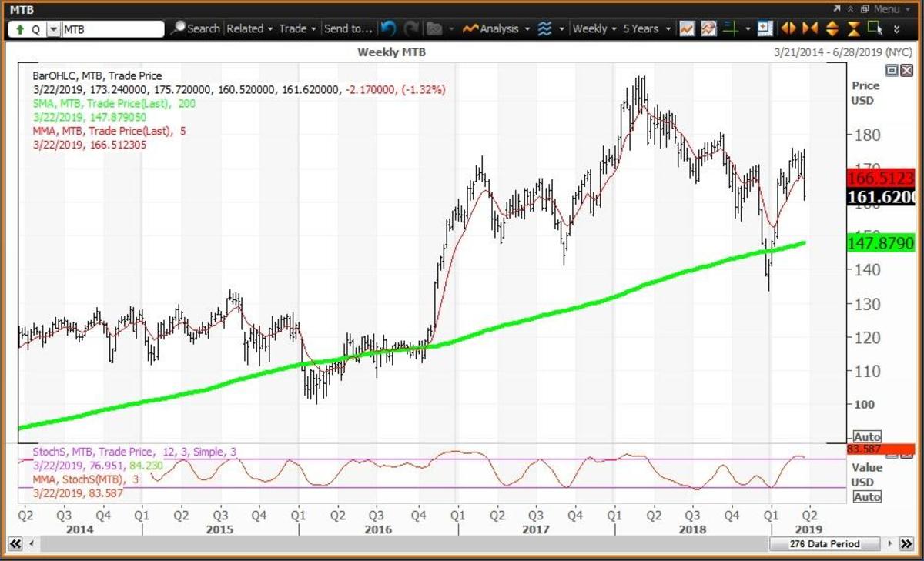Viewport: 924px width, 561px height.
Task: Click the orange horizontal expand arrows icon
Action: (788, 28)
